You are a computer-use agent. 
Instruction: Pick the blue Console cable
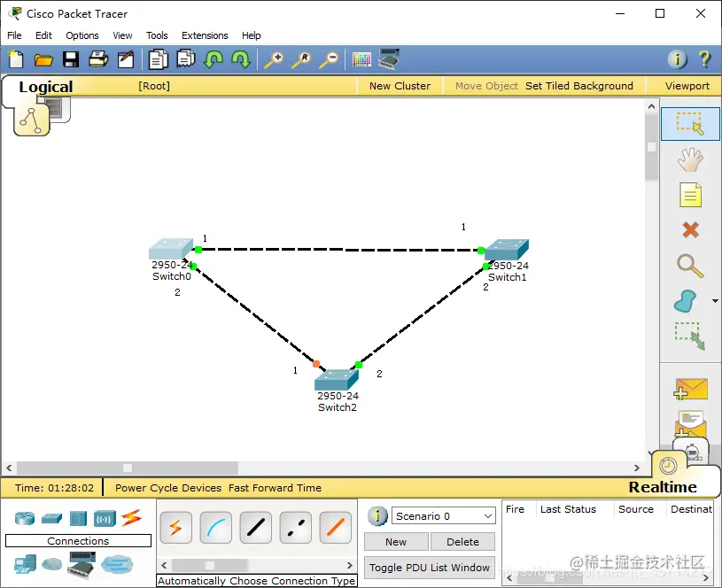click(215, 527)
